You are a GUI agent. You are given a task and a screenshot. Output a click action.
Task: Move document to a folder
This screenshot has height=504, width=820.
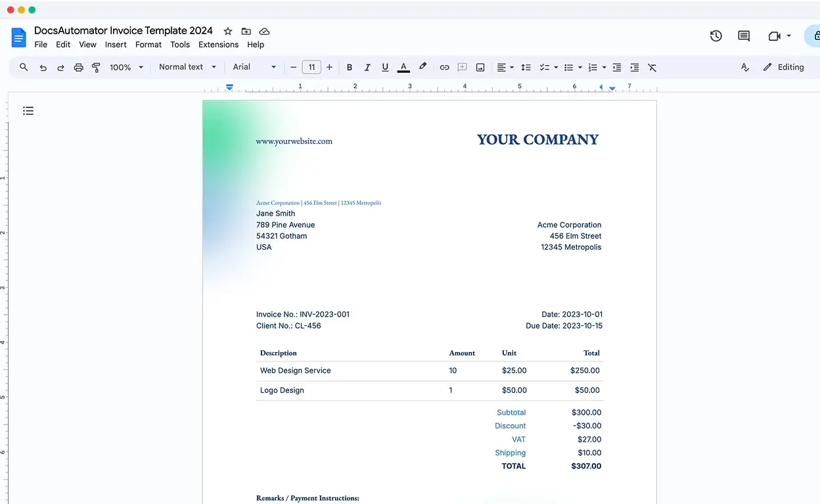point(246,31)
